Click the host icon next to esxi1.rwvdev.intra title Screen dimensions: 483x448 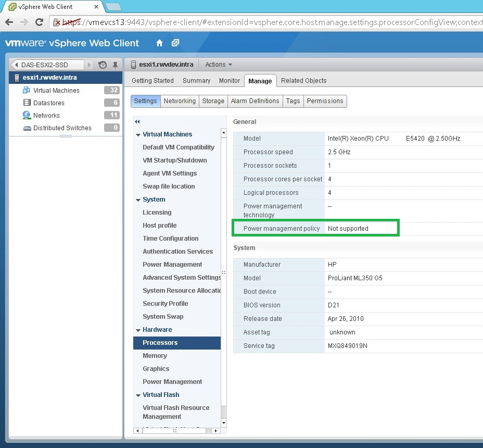[133, 65]
